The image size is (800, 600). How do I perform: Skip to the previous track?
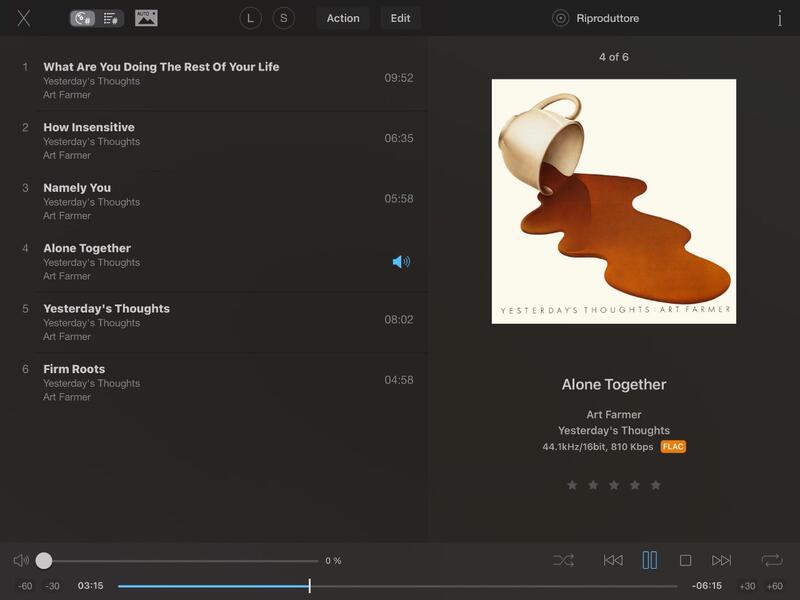(x=613, y=561)
